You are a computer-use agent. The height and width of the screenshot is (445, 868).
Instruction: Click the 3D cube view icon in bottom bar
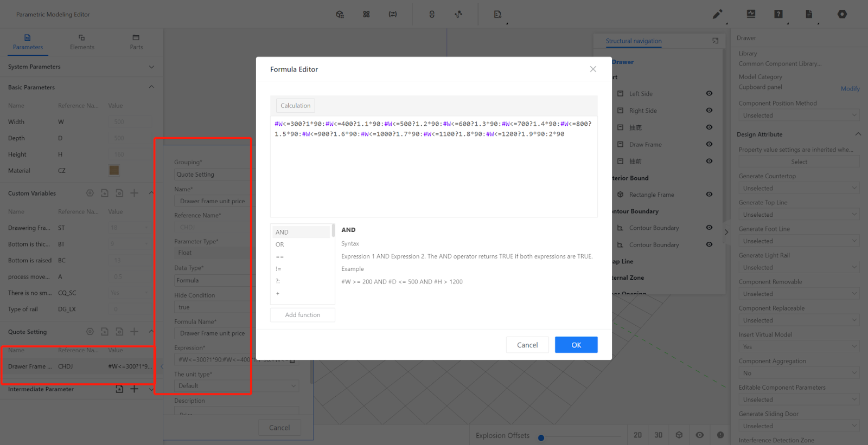679,435
